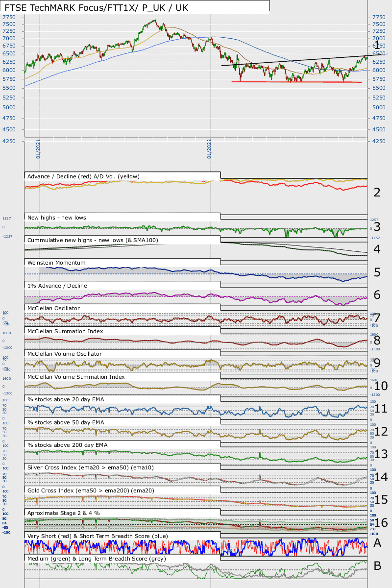Click panel number 15 beside Gold Cross Index
The width and height of the screenshot is (392, 588).
coord(380,500)
